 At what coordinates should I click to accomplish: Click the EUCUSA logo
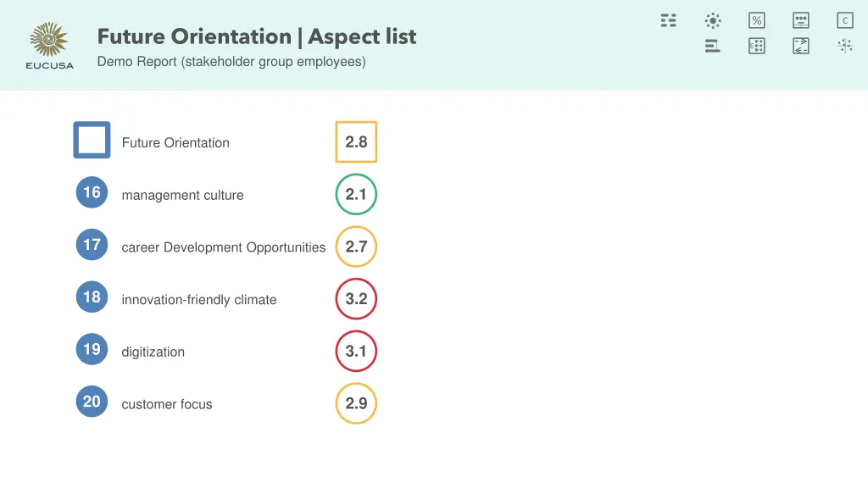(50, 46)
